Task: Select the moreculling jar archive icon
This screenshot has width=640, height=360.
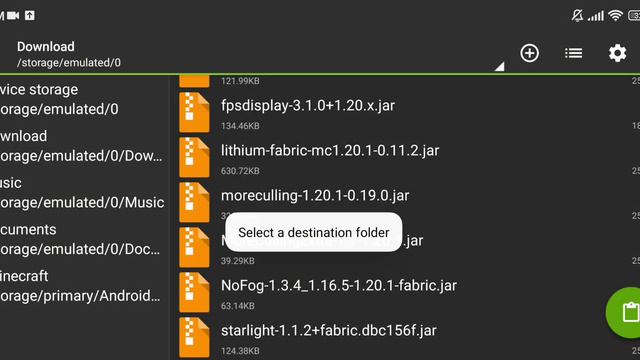Action: [x=194, y=202]
